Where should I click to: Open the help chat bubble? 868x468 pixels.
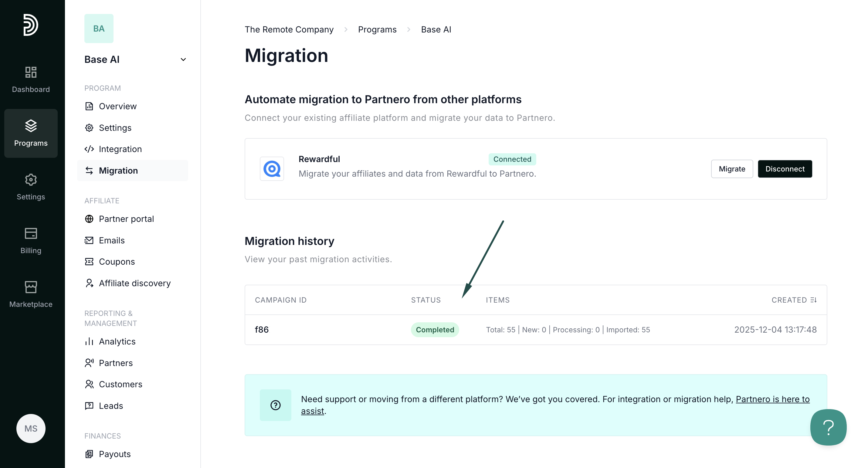[x=828, y=427]
